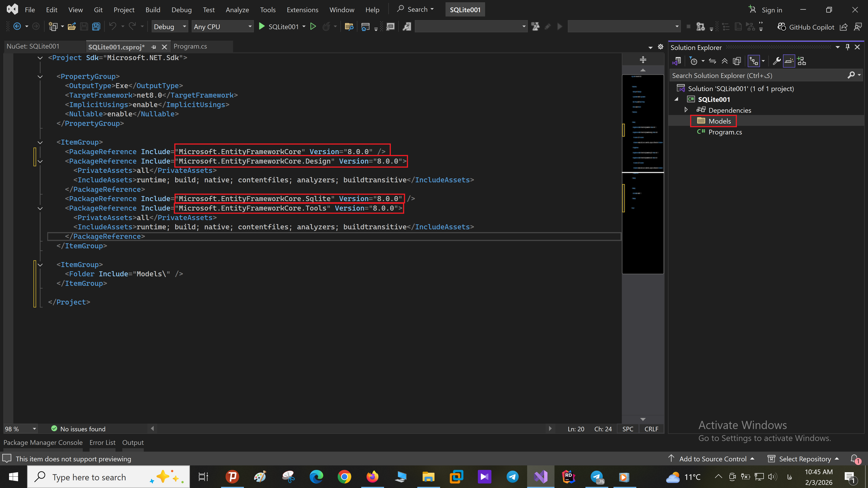Open Properties wrench icon in Solution Explorer
The image size is (868, 488).
point(776,61)
